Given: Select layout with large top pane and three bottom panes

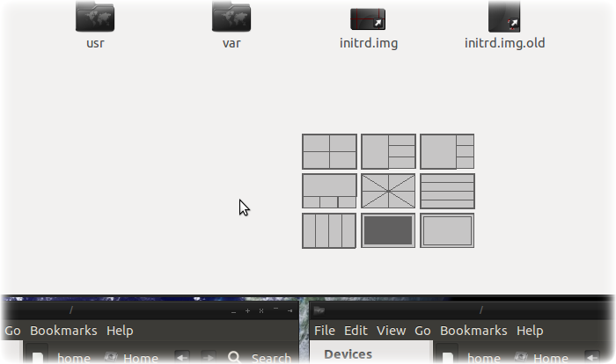Looking at the screenshot, I should click(329, 191).
